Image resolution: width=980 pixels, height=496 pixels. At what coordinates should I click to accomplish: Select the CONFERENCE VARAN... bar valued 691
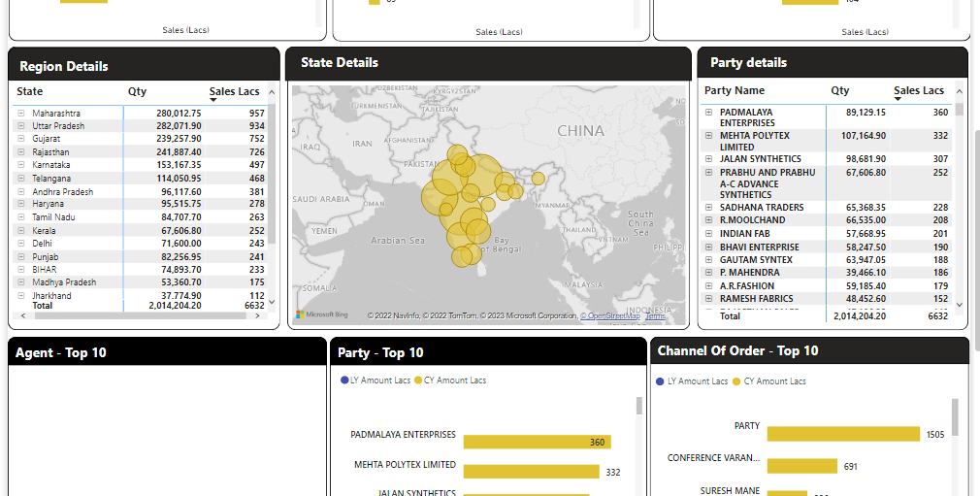tap(801, 466)
